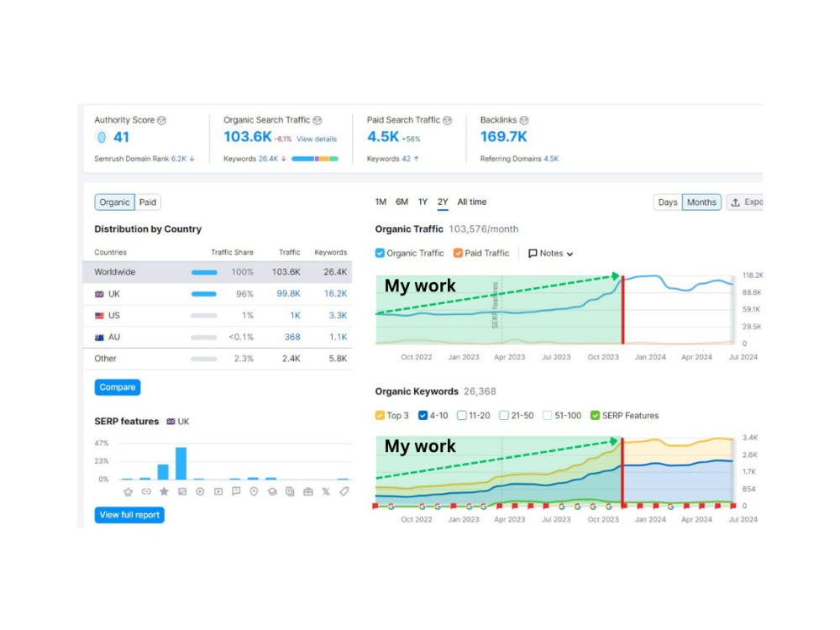This screenshot has width=840, height=630.
Task: Enable the 21-50 keywords checkbox
Action: 503,415
